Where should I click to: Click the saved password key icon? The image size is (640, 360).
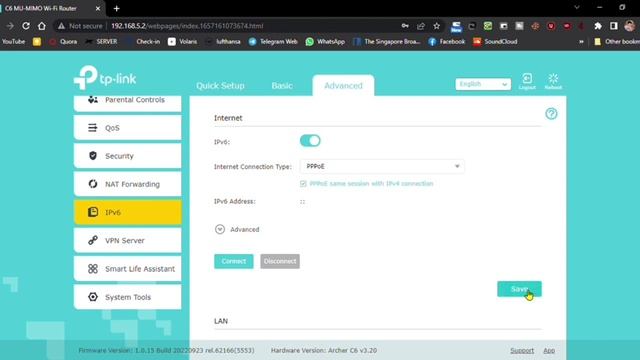click(x=405, y=26)
